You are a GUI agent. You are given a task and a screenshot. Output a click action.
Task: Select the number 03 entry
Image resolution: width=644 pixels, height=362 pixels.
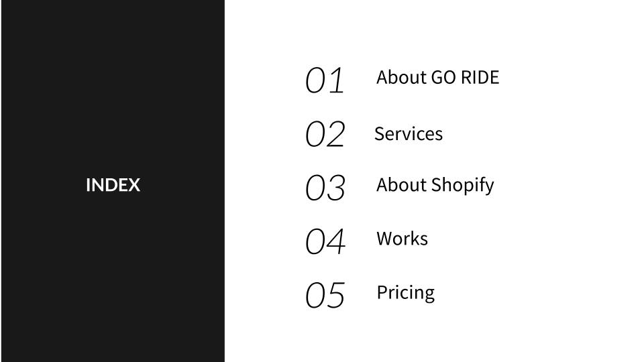tap(325, 188)
